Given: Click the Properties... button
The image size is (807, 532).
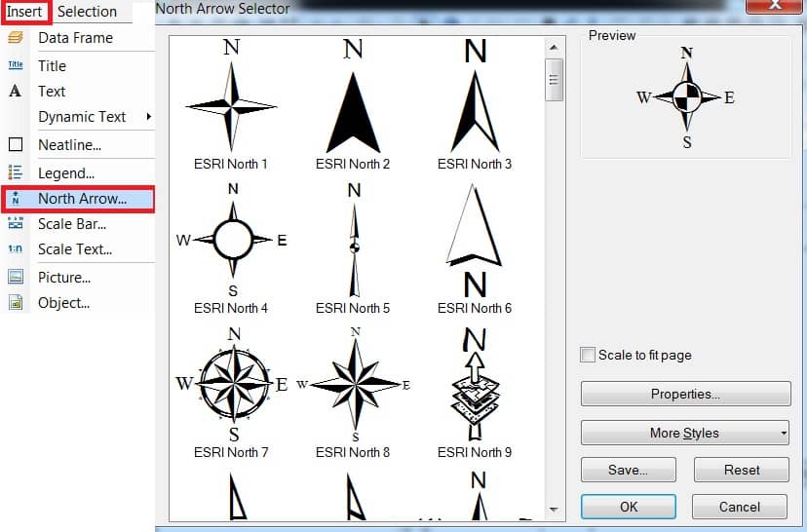Looking at the screenshot, I should [x=685, y=394].
